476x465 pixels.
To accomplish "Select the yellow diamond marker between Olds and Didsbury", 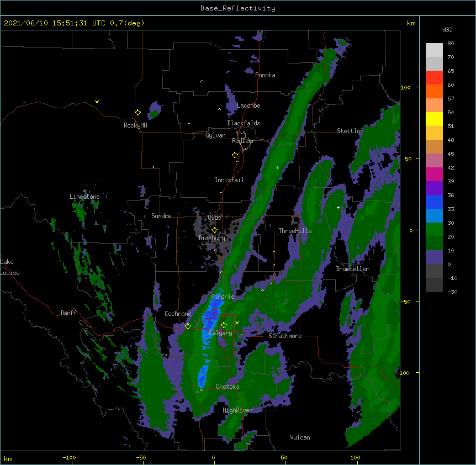I will pos(215,230).
